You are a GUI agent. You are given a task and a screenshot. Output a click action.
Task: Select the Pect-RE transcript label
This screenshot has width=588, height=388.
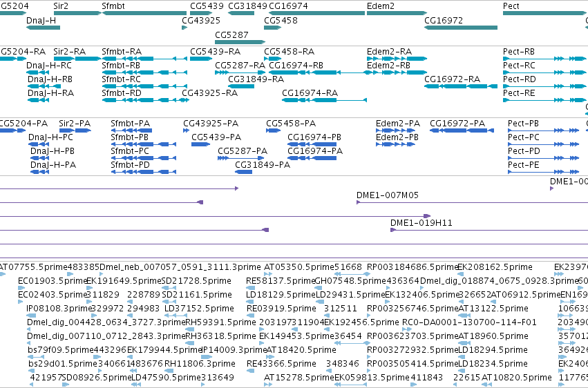[519, 93]
